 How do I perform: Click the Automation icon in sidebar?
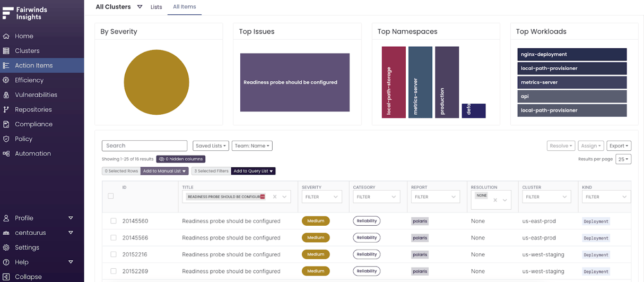(x=6, y=153)
